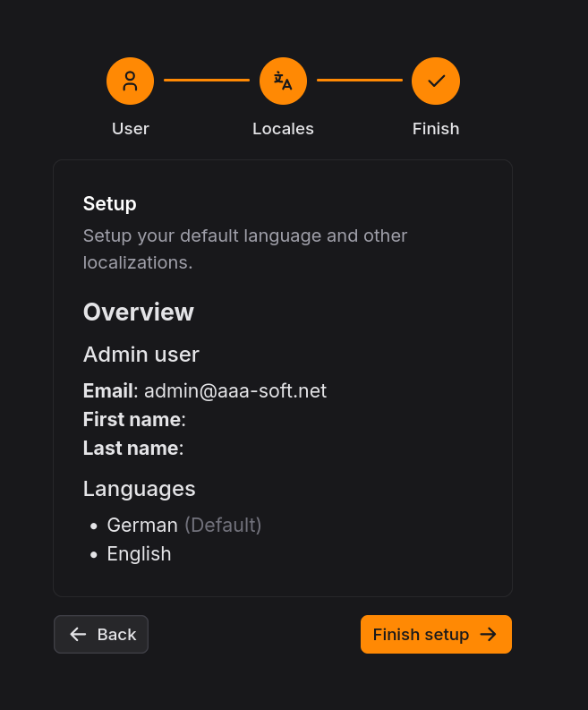The image size is (588, 710).
Task: Click the Locales translation step icon
Action: [x=283, y=81]
